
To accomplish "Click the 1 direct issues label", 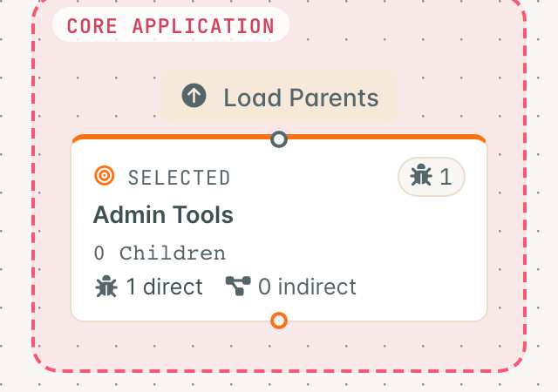I will (x=165, y=287).
